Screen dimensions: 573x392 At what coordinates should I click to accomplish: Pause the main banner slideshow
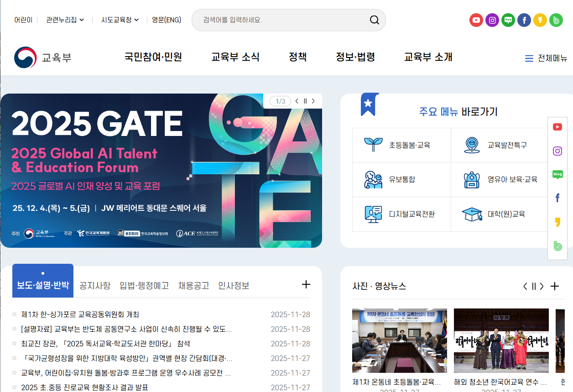coord(305,101)
